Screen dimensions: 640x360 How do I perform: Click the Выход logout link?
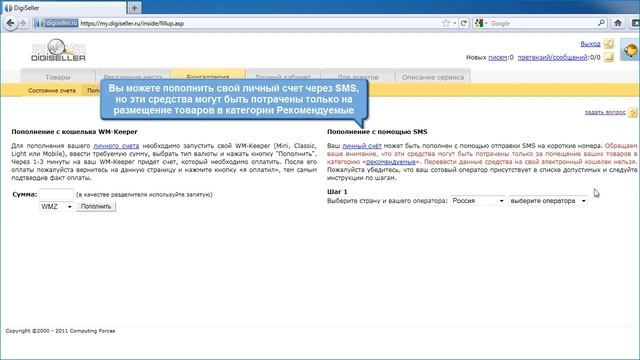coord(590,44)
